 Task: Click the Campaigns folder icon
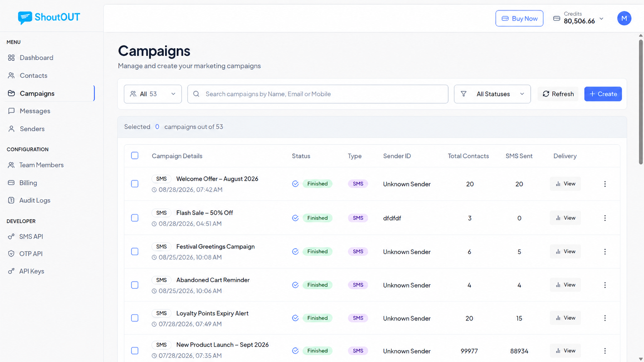(11, 93)
